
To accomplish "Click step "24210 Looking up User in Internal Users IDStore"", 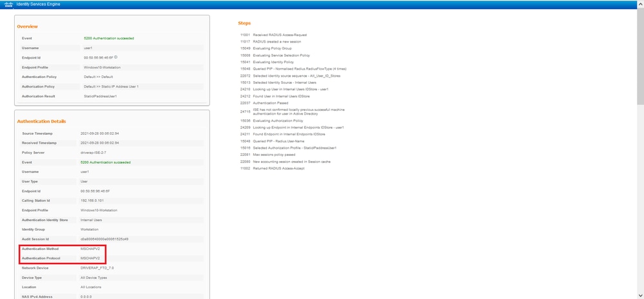I will (284, 89).
